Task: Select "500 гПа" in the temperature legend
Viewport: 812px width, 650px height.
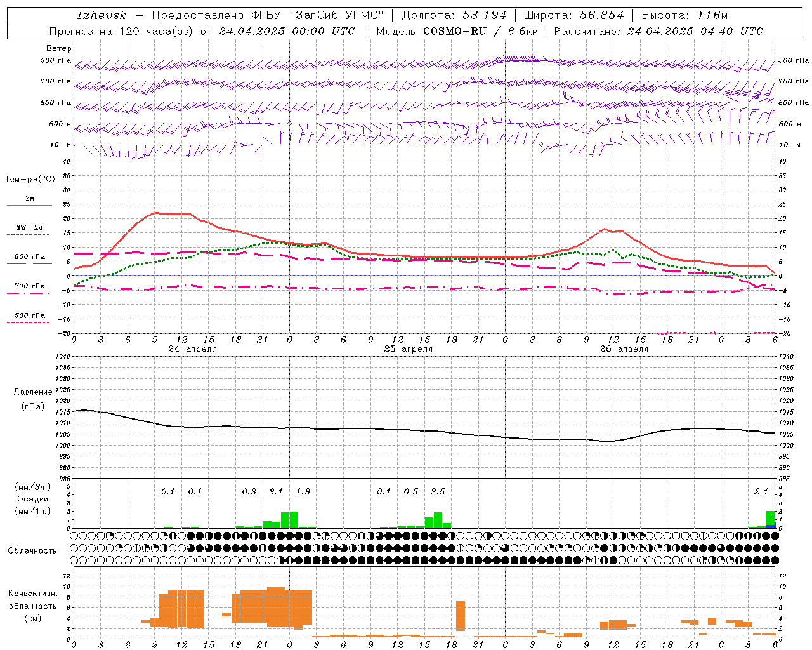Action: coord(30,315)
